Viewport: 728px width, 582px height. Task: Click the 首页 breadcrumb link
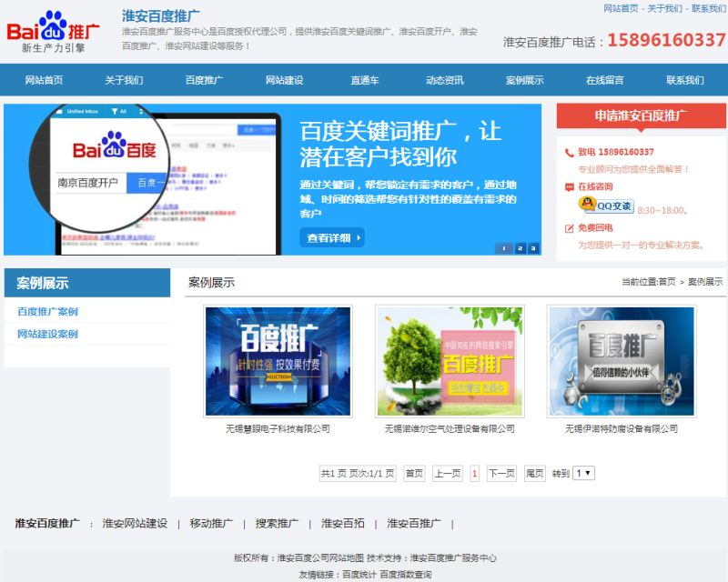667,282
